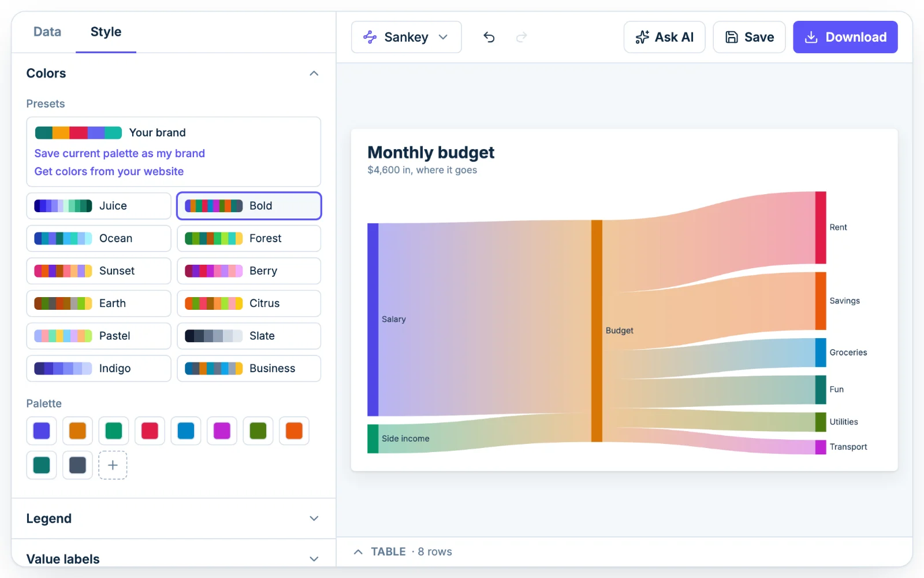Click the add color plus icon
Screen dimensions: 924x578
click(x=113, y=465)
